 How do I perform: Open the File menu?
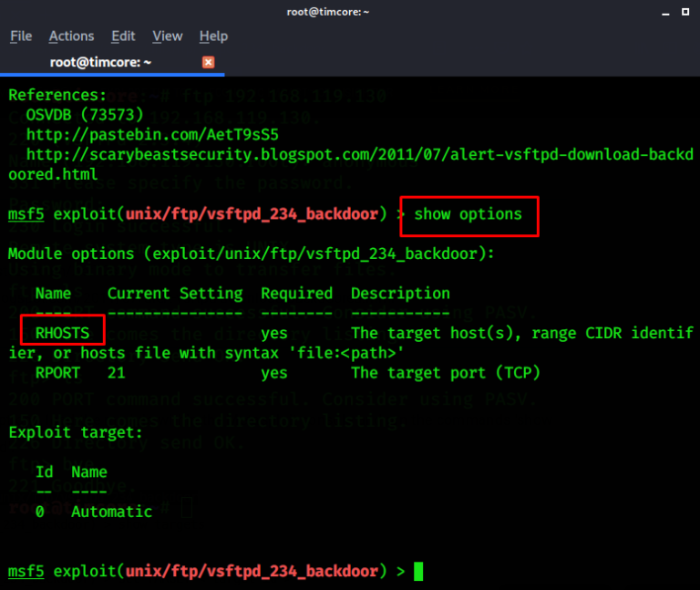(x=21, y=36)
